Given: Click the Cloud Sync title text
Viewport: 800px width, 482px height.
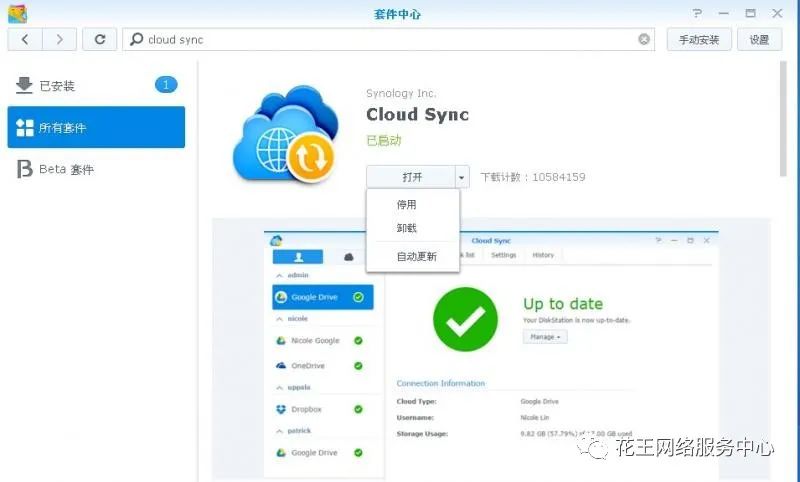Looking at the screenshot, I should tap(417, 114).
